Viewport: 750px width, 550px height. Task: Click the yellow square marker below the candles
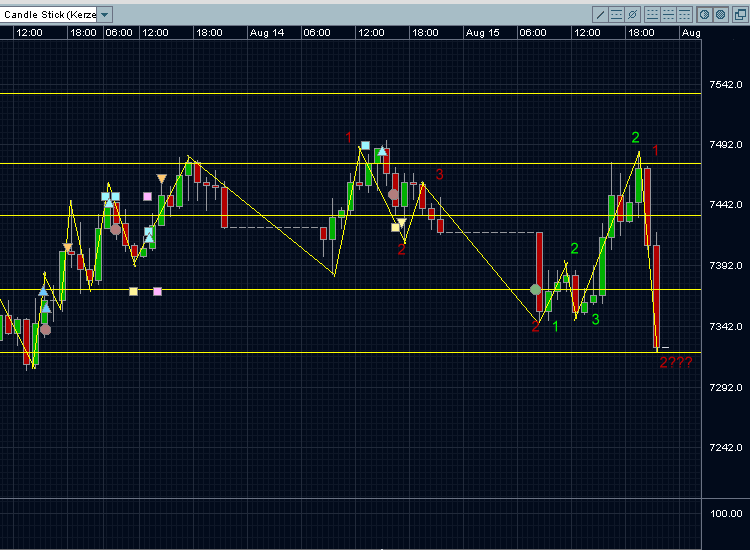(133, 292)
